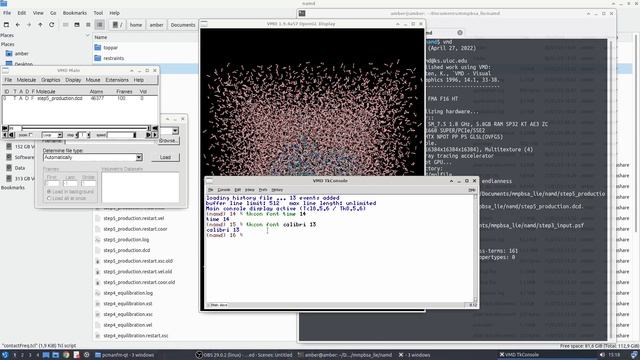Click the Software drive icon in sidebar
Viewport: 640px width, 360px height.
(9, 157)
